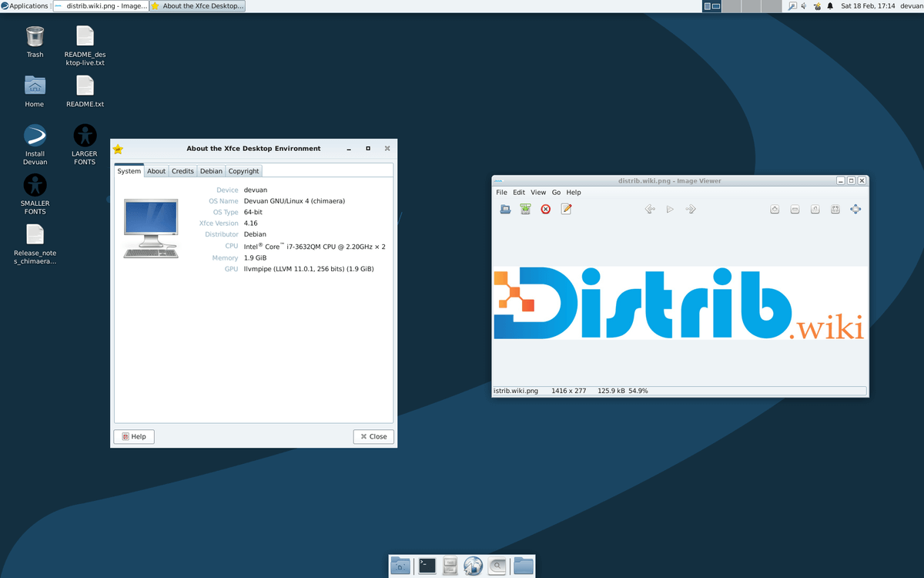Click '125.9 kB 54.9%' in the status bar
The width and height of the screenshot is (924, 578).
click(623, 391)
